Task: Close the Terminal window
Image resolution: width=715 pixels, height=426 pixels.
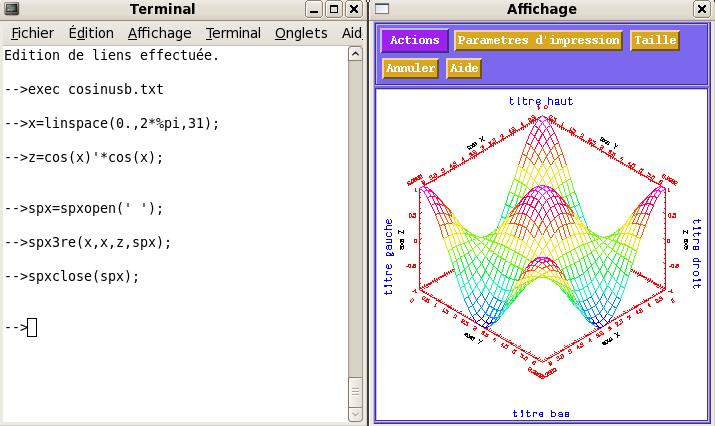Action: click(x=355, y=10)
